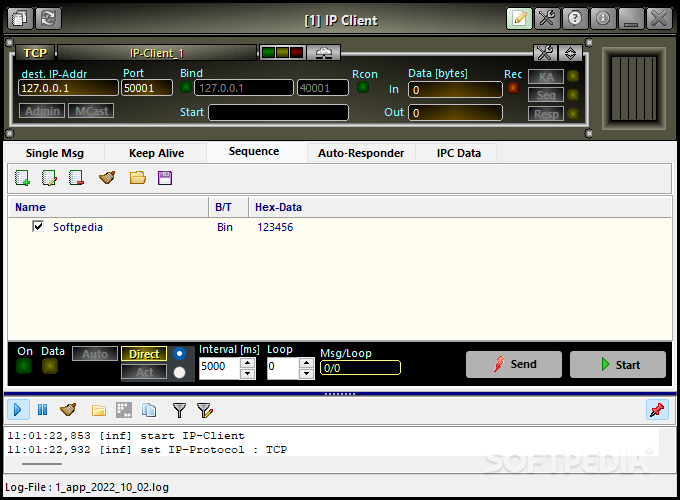This screenshot has width=680, height=500.
Task: Toggle the Seq button
Action: click(x=546, y=95)
